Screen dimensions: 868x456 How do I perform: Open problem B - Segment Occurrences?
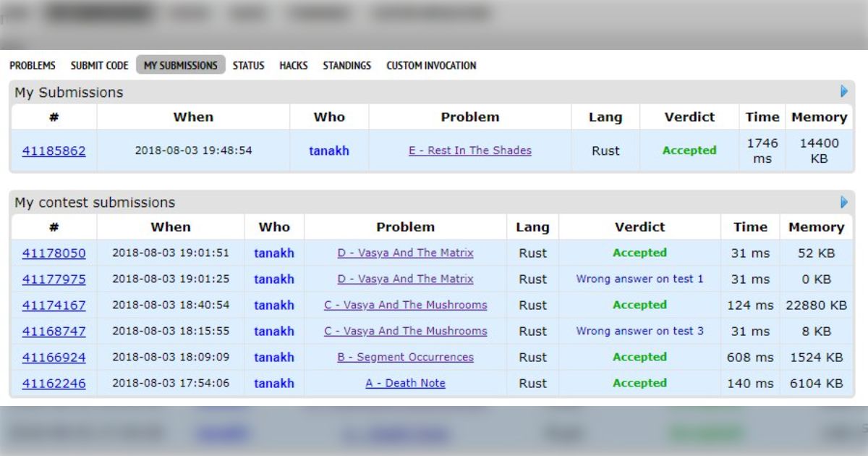point(405,357)
